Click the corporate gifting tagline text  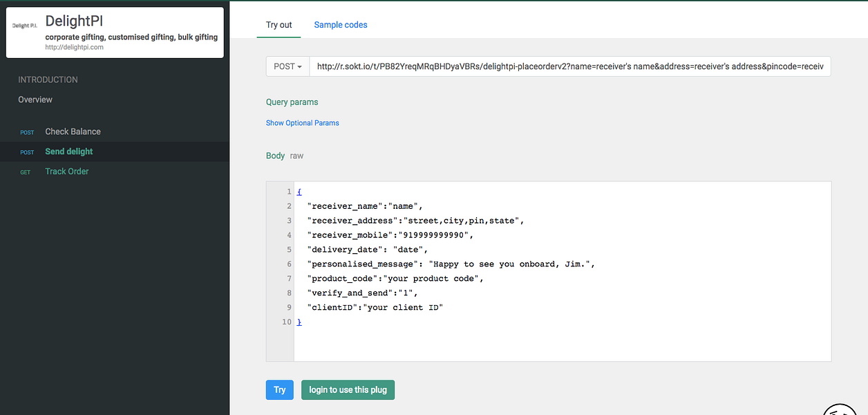(x=131, y=37)
